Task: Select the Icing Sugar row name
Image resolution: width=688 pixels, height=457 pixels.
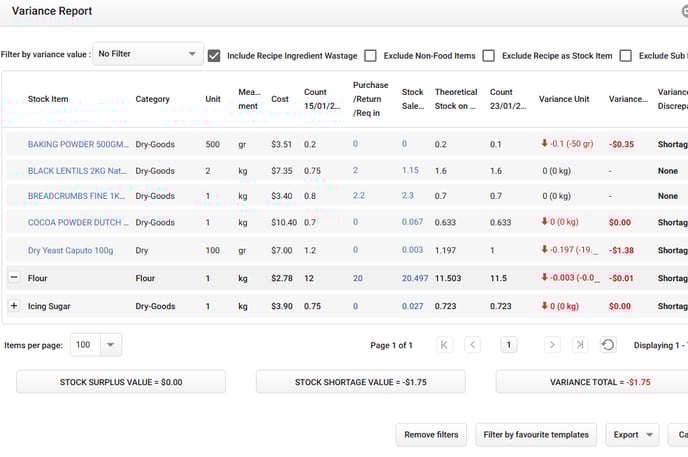Action: click(49, 306)
